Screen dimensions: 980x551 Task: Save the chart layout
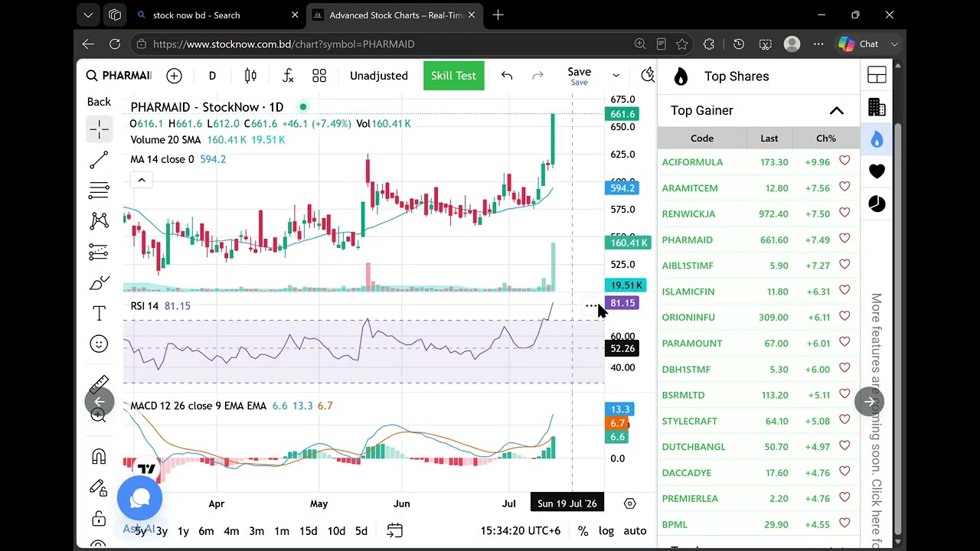click(x=579, y=75)
